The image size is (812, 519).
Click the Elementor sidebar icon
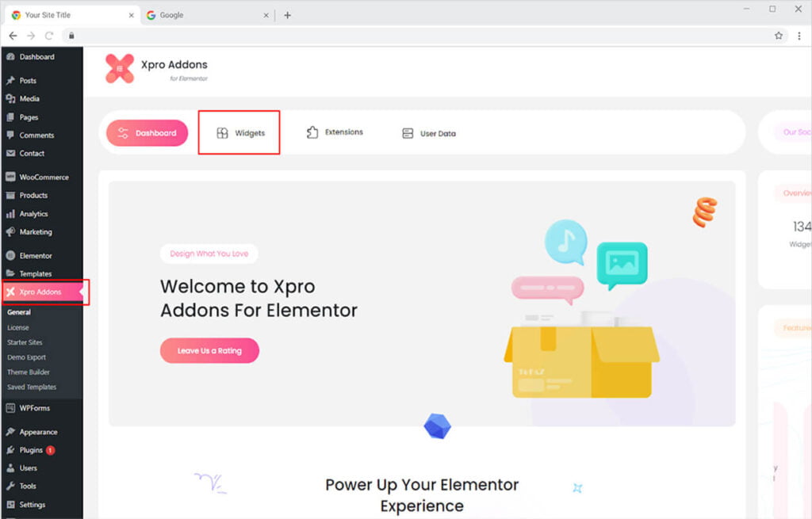click(10, 256)
